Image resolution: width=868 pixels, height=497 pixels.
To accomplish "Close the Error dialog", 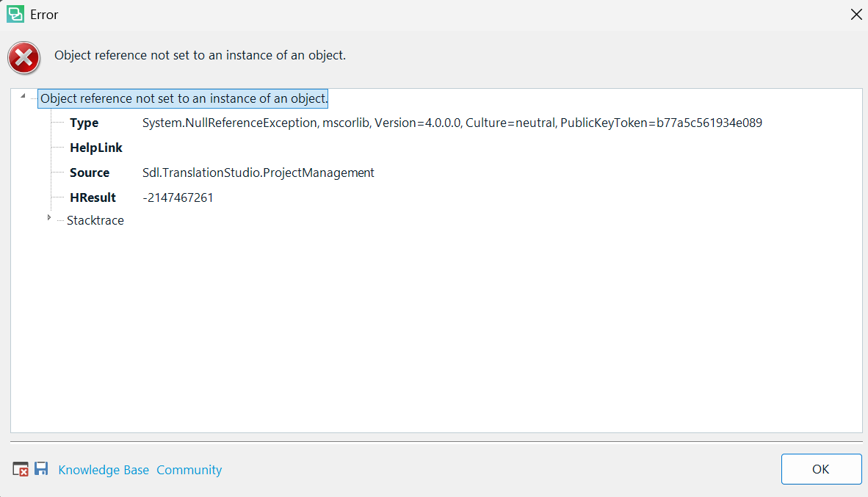I will [856, 14].
